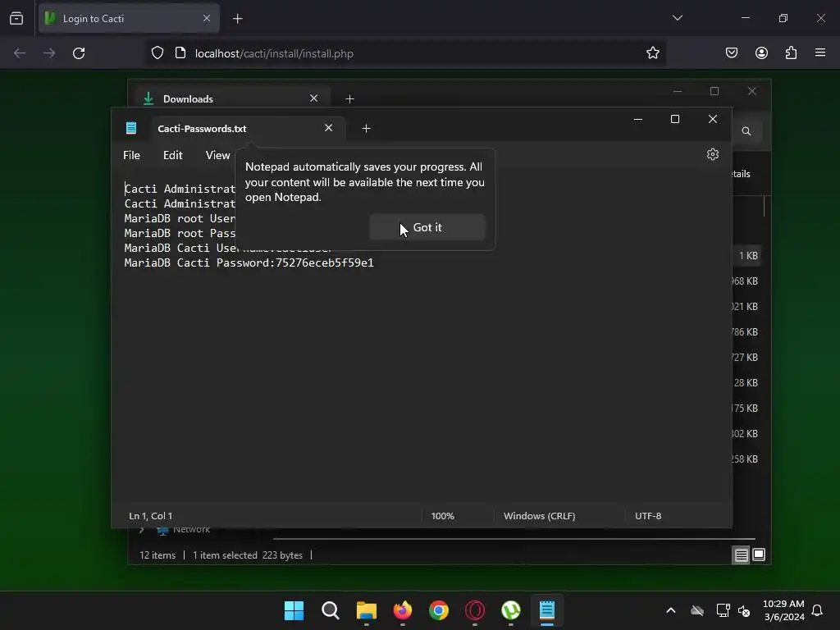
Task: Close the Downloads tab in File Explorer
Action: tap(314, 98)
